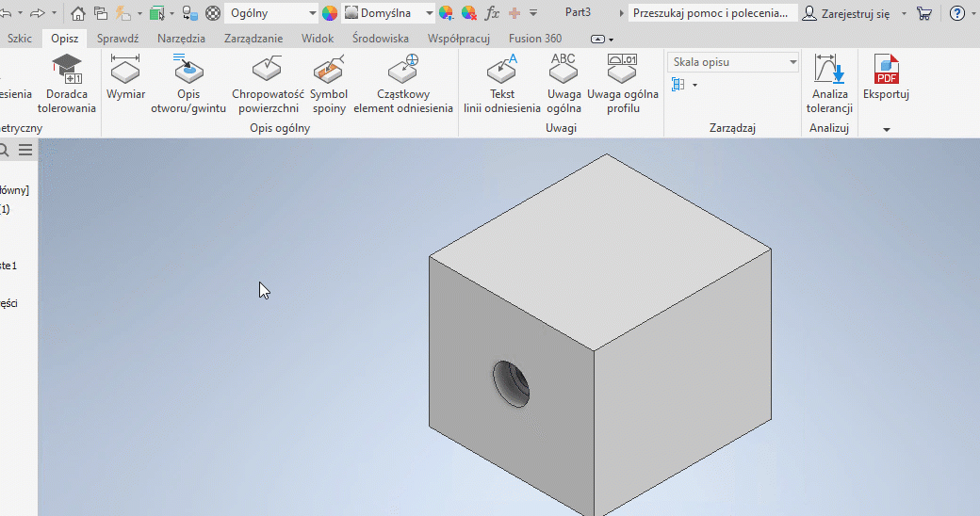Select the top face of the cube
Viewport: 980px width, 516px height.
coord(600,251)
